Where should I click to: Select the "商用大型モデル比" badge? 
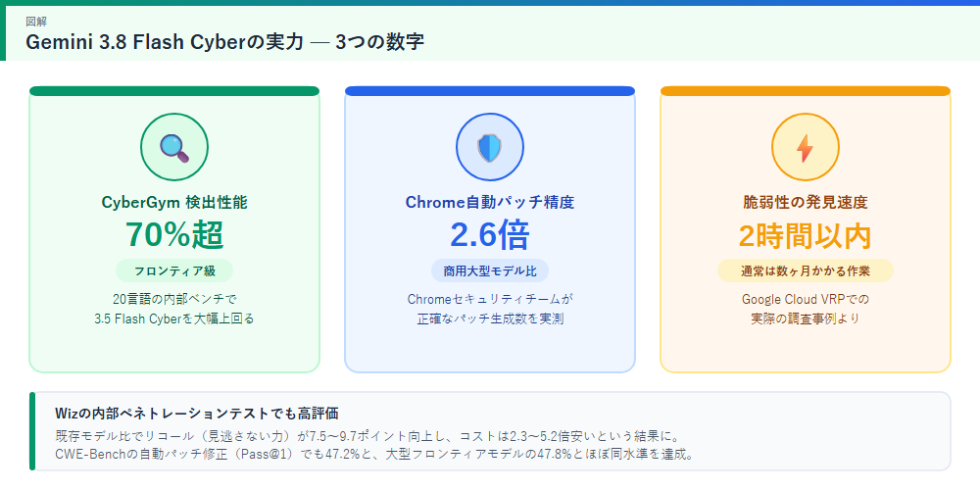pyautogui.click(x=489, y=271)
